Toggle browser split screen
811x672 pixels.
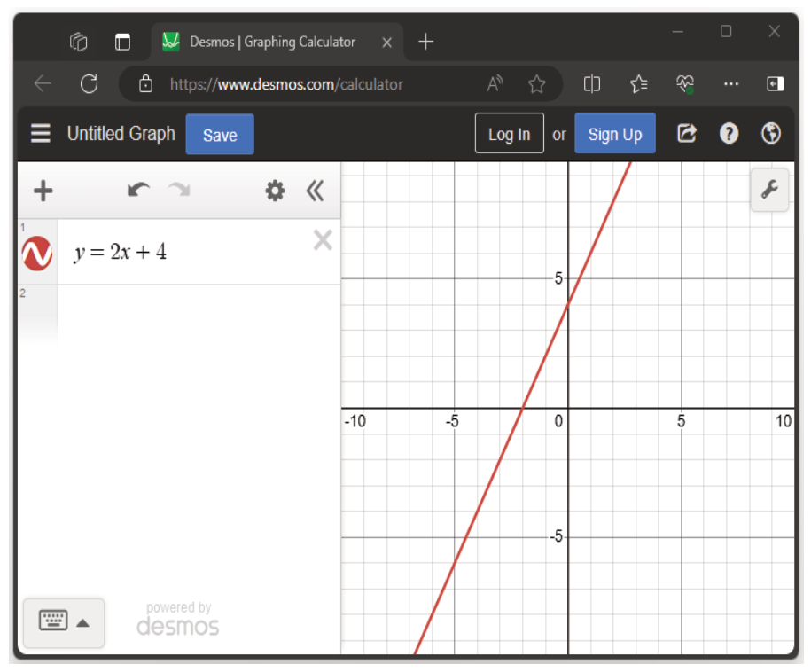[592, 84]
